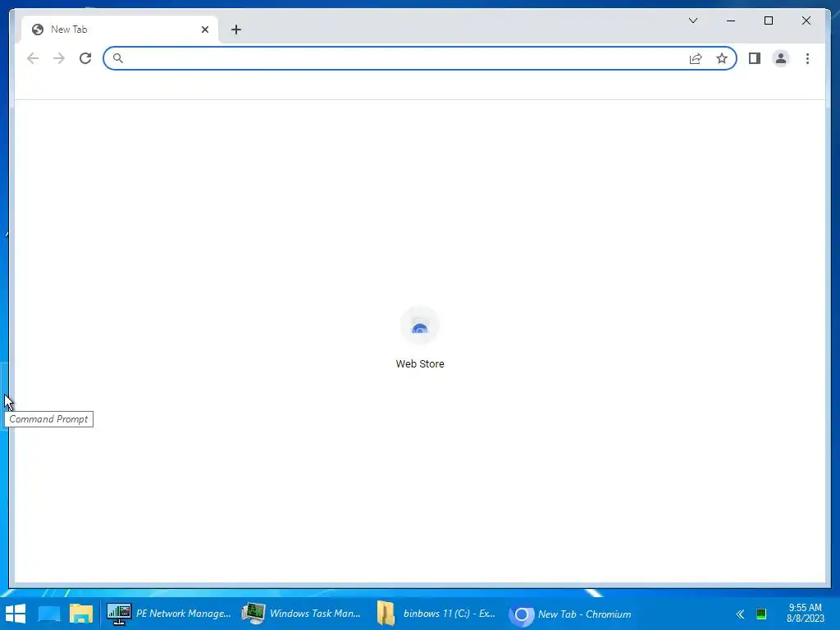The width and height of the screenshot is (840, 630).
Task: Open the Windows Start menu
Action: pos(16,614)
